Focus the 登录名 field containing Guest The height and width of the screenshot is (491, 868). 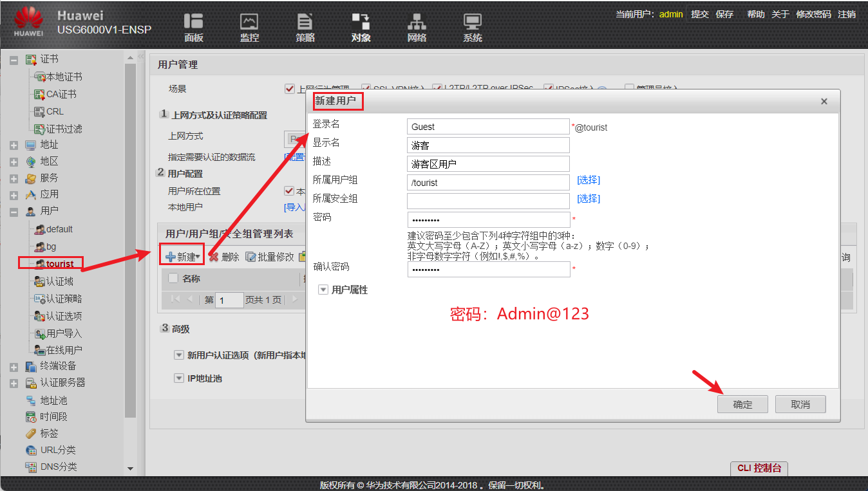coord(489,127)
